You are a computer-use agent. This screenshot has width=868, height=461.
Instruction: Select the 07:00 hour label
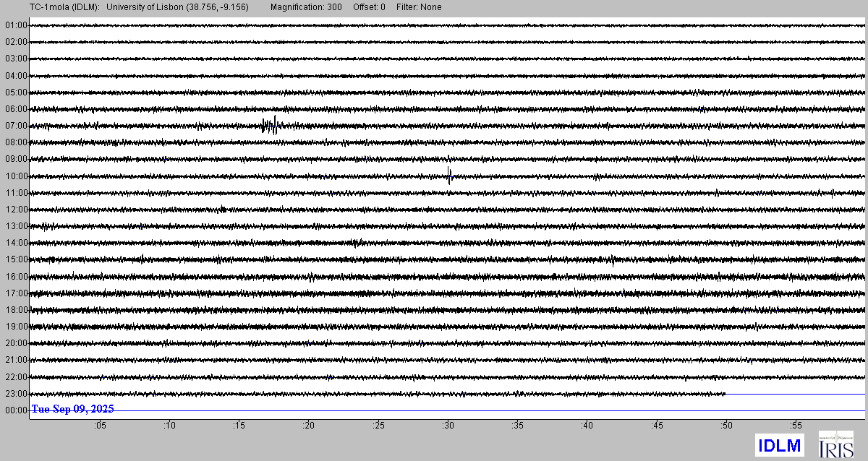pos(16,126)
